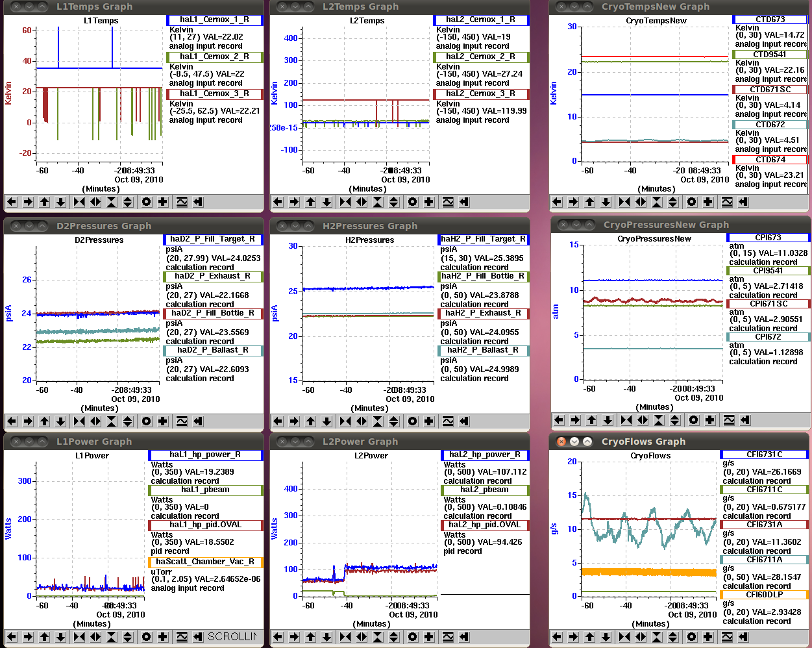Viewport: 812px width, 648px height.
Task: Select the haD2_P_Ballast_R curve label
Action: click(213, 351)
